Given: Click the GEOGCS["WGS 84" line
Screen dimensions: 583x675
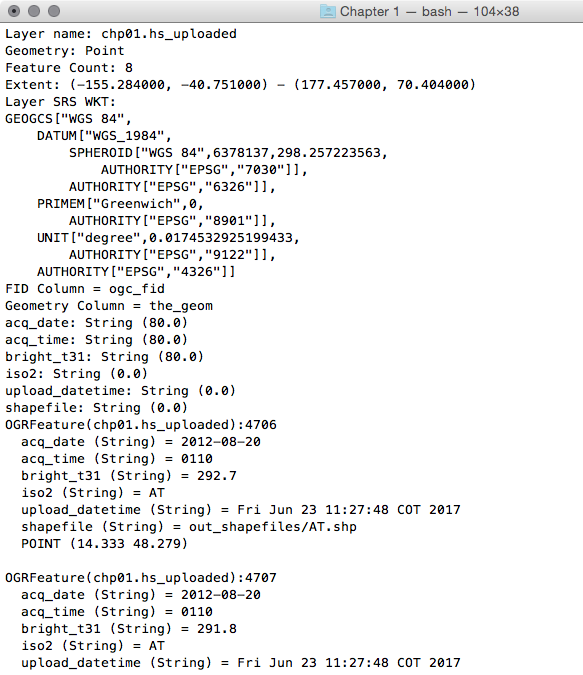Looking at the screenshot, I should 68,119.
